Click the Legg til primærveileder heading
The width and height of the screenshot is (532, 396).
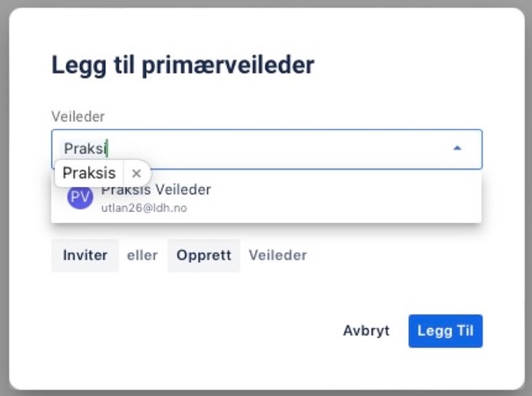click(x=183, y=65)
